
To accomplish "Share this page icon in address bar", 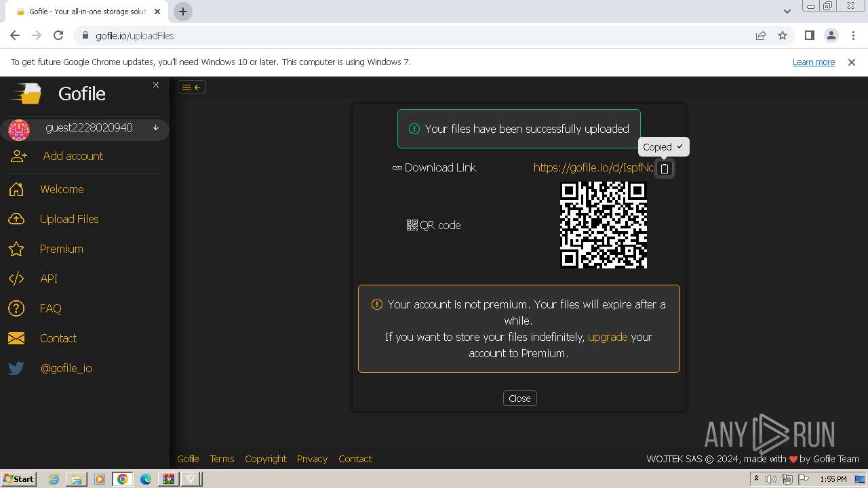I will pyautogui.click(x=761, y=36).
